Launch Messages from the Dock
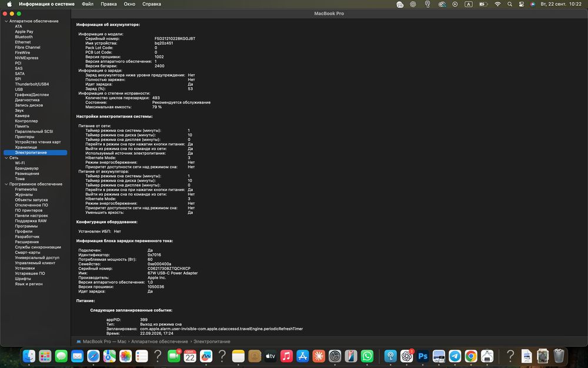 pyautogui.click(x=61, y=356)
